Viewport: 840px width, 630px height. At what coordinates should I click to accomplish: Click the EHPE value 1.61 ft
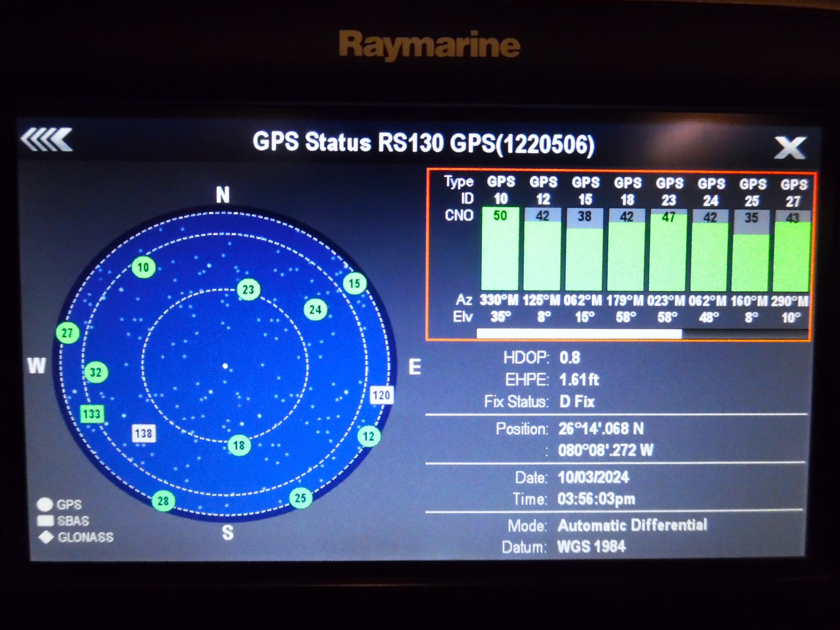click(x=579, y=380)
